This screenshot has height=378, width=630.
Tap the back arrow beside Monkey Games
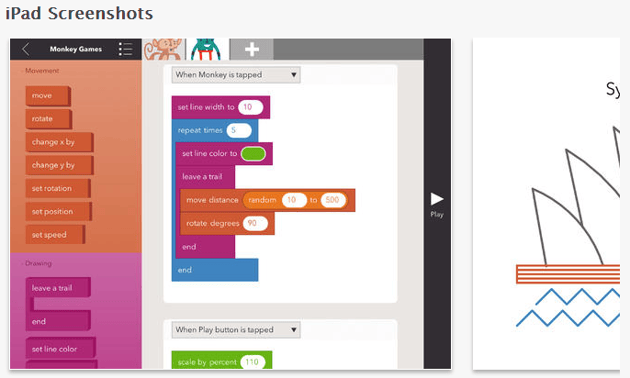26,49
